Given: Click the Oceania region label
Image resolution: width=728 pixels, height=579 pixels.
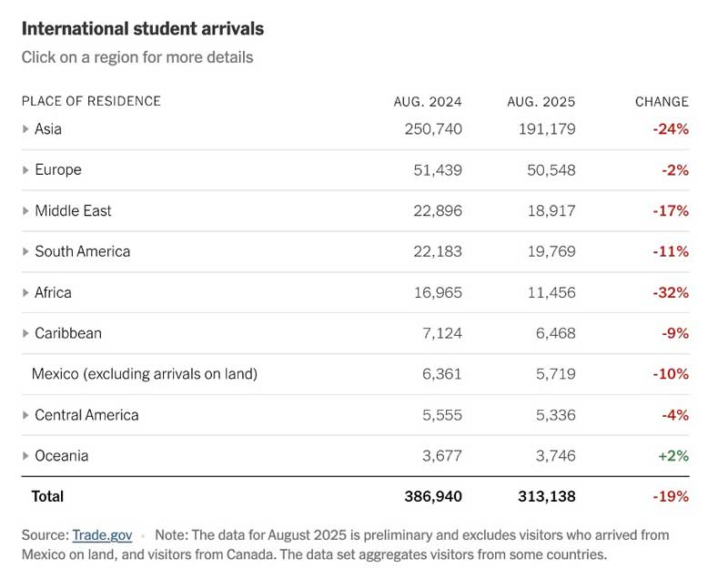Looking at the screenshot, I should [61, 456].
